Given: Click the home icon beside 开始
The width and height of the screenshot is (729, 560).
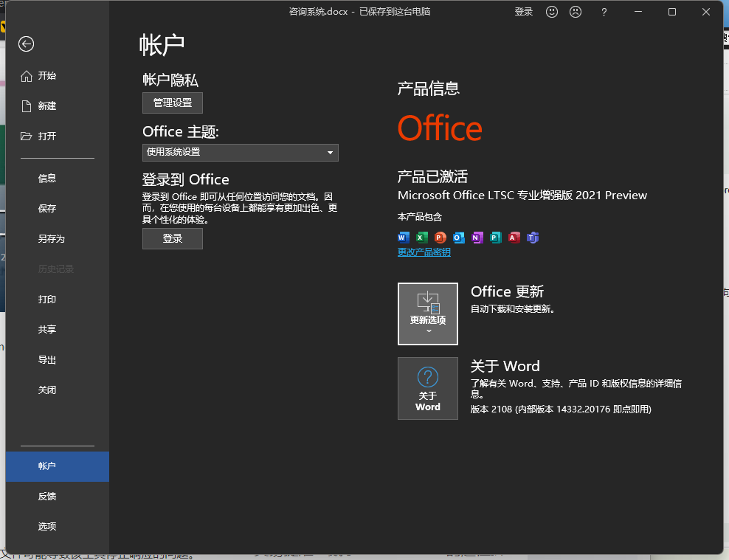Looking at the screenshot, I should click(27, 76).
